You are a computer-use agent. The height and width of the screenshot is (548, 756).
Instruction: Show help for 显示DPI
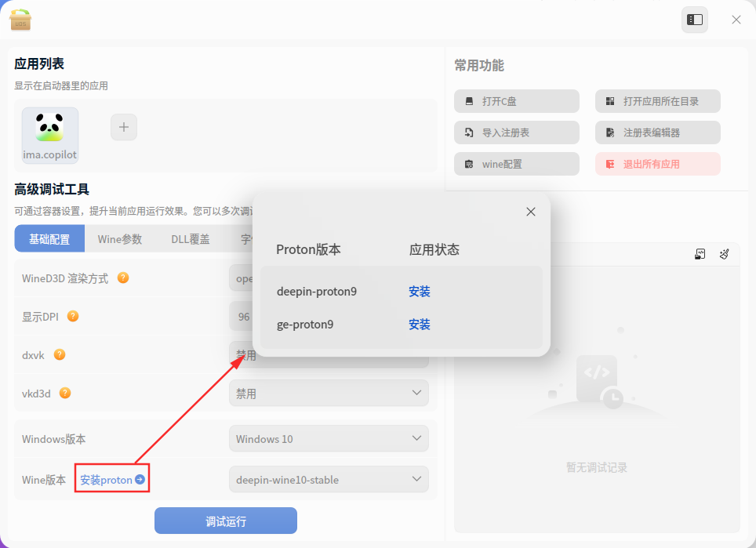[x=73, y=316]
